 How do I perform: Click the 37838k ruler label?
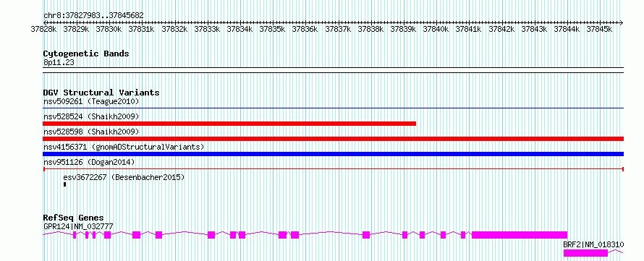[371, 29]
